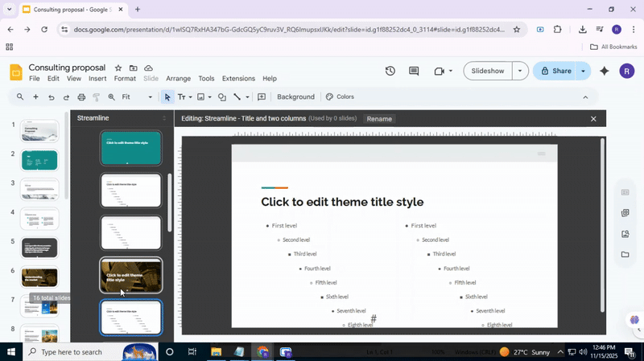Screen dimensions: 644x361
Task: Click the Rename layout button
Action: [x=379, y=119]
